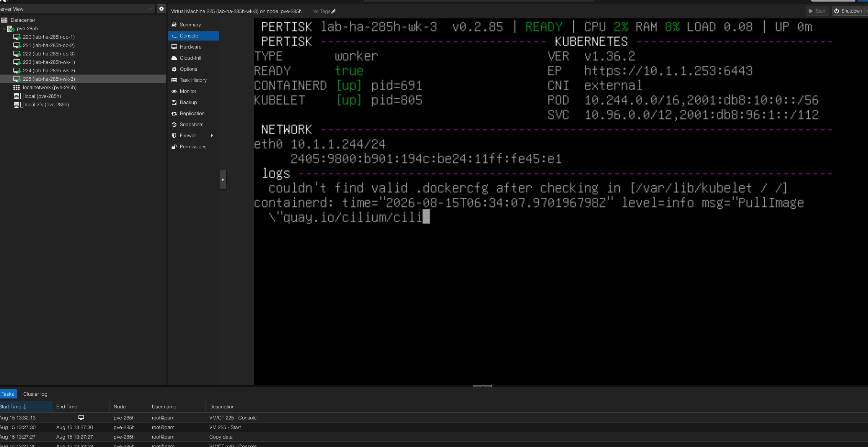Open the Cloud-Init panel
Viewport: 868px width, 447px height.
(194, 58)
